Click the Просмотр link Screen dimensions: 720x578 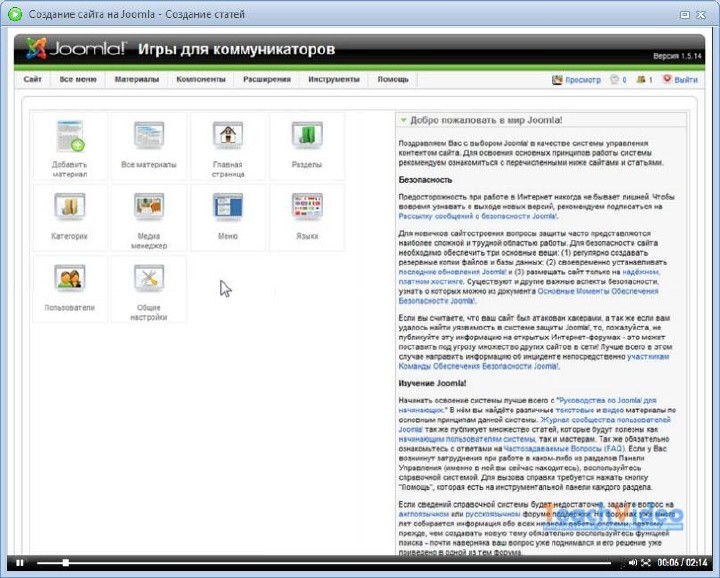coord(583,80)
